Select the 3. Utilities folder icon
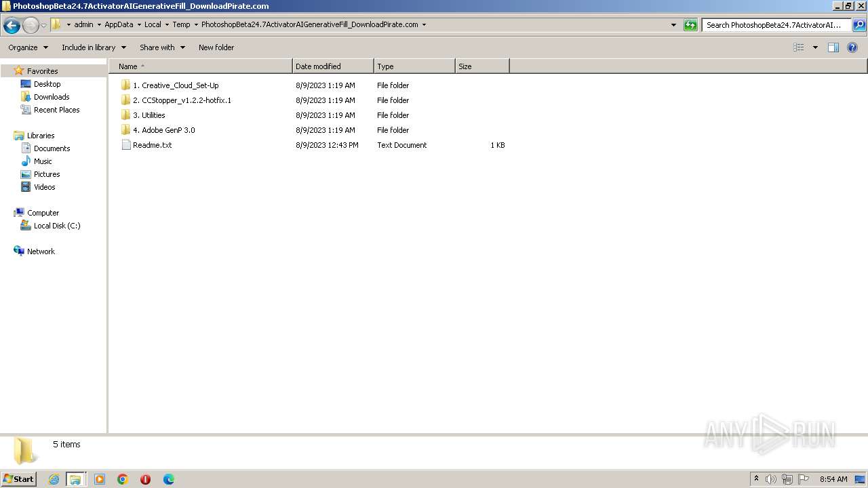Screen dimensions: 868x488 coord(125,115)
